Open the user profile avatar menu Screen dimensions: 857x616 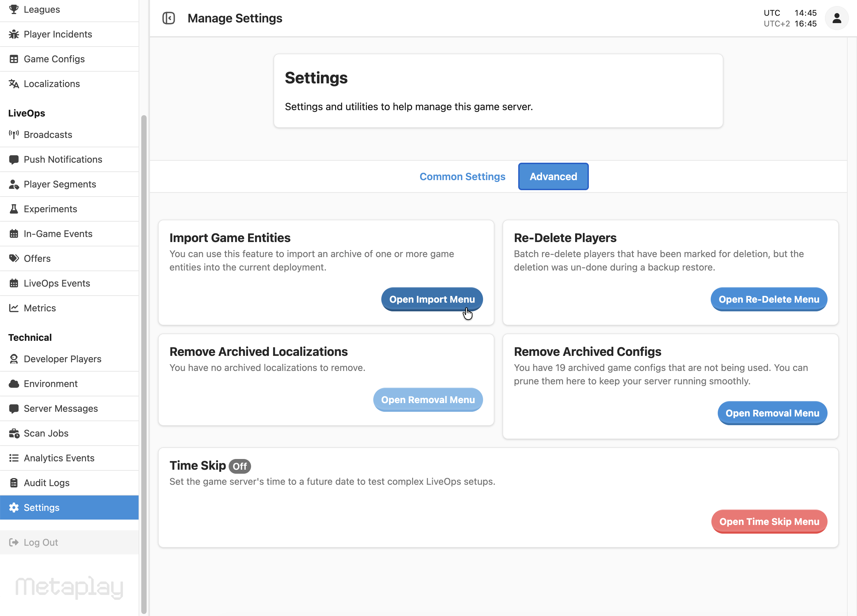tap(836, 18)
